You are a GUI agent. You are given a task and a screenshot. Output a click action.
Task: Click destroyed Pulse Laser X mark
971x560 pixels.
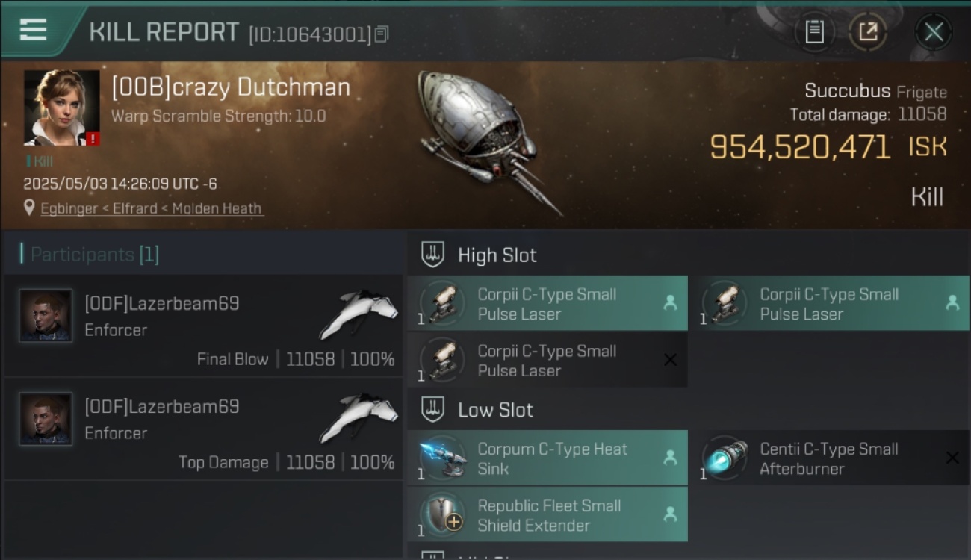pyautogui.click(x=670, y=360)
